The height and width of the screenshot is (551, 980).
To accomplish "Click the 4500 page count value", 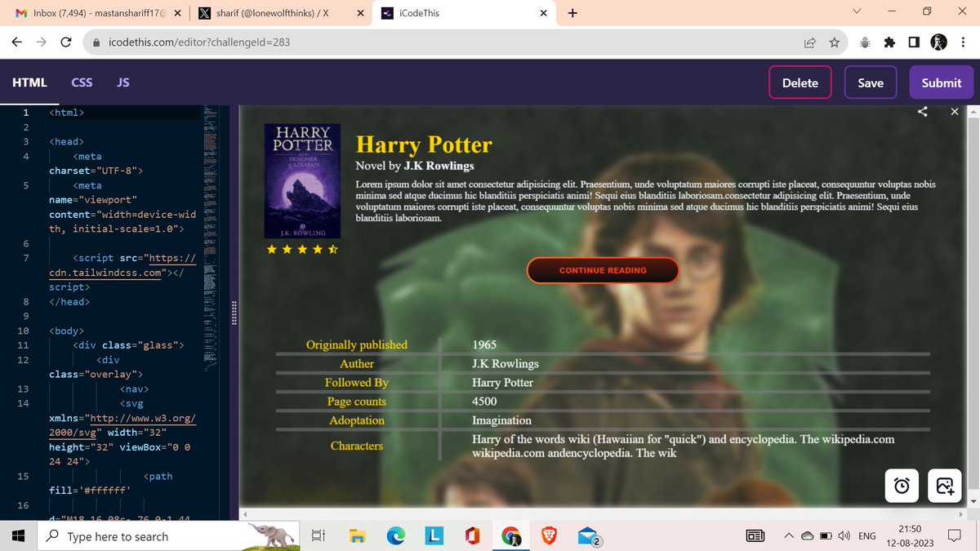I will [x=484, y=402].
